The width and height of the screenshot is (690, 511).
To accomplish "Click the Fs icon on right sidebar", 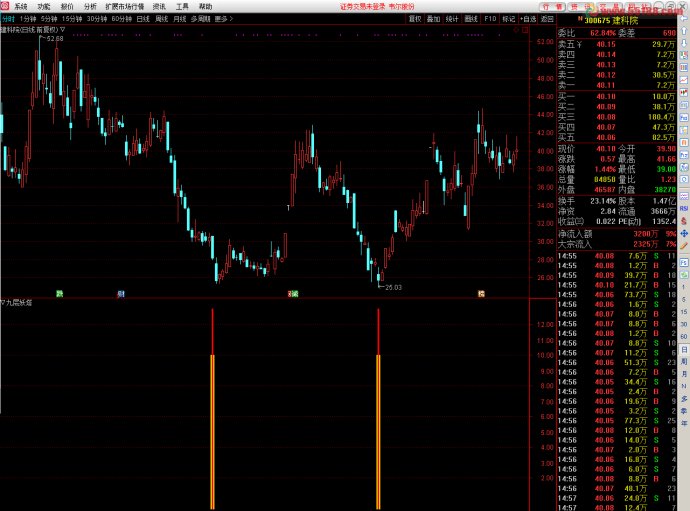I will click(684, 262).
